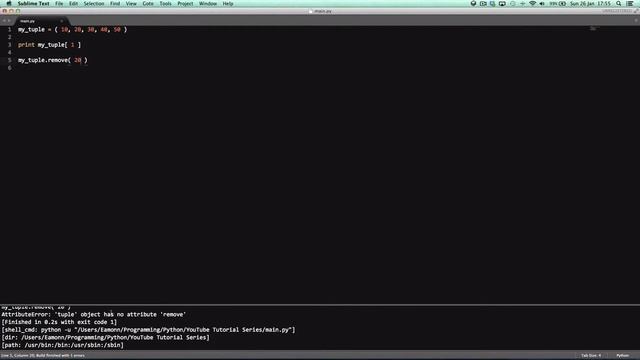Viewport: 640px width, 360px height.
Task: Open the Tab Size: 4 selector
Action: (591, 356)
